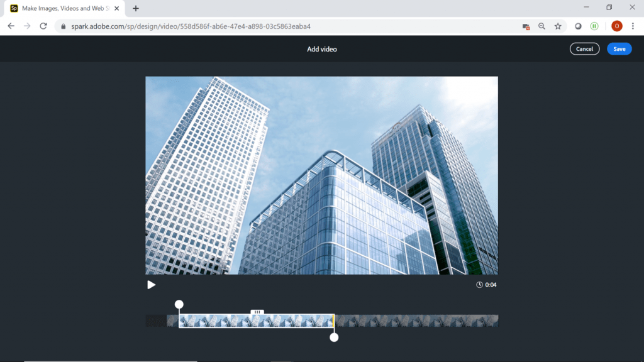This screenshot has height=362, width=644.
Task: Switch profiles via the red avatar icon
Action: 616,26
